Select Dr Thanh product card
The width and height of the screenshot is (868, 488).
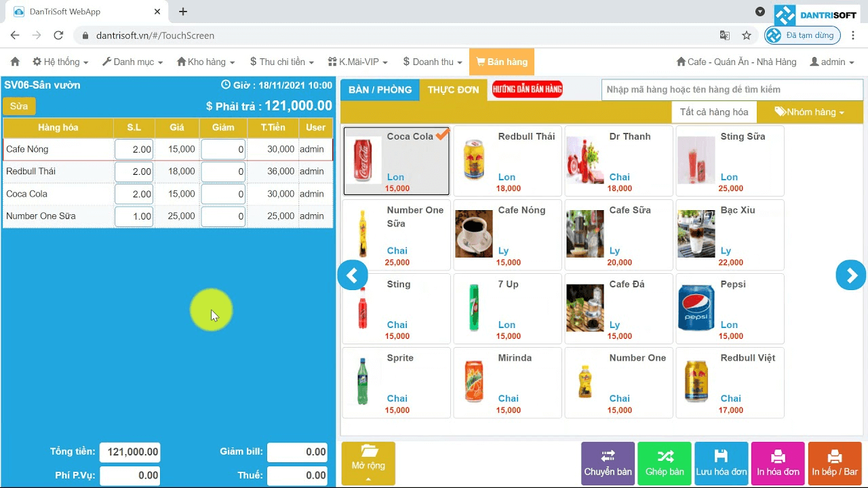[619, 160]
